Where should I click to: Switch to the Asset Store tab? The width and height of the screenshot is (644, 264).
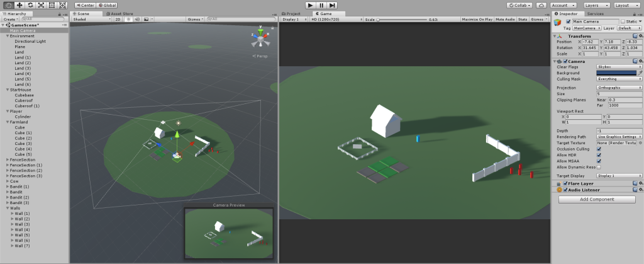point(119,13)
